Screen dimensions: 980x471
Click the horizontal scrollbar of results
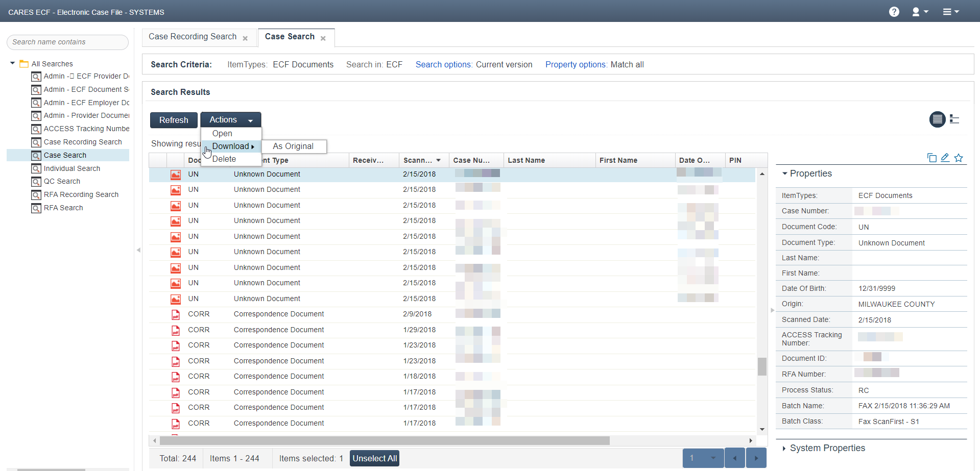[384, 440]
